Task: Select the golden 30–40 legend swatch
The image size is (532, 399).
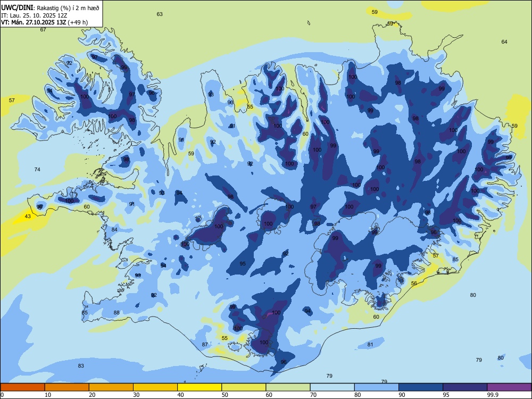Action: point(155,387)
